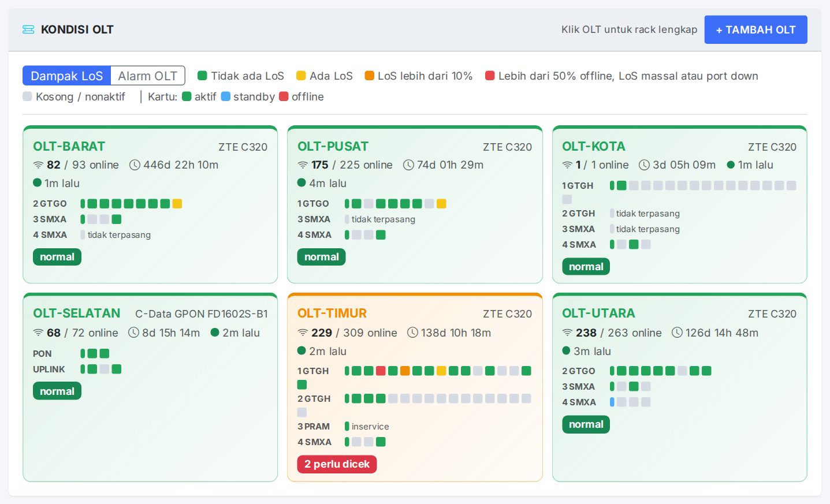Click the yellow port square in OLT-BARAT 2 GTGO

[x=177, y=203]
